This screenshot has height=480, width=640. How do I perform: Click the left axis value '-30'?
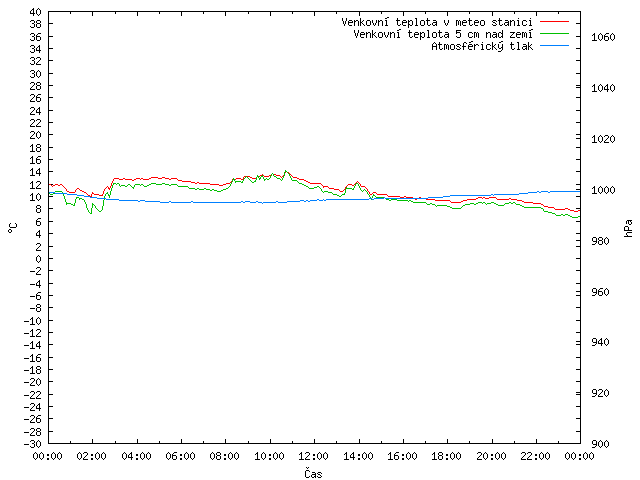pos(33,444)
